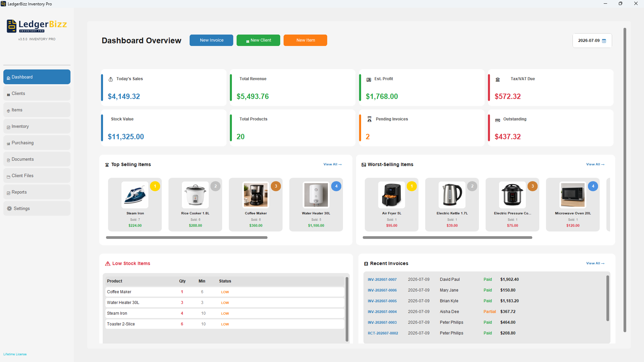Image resolution: width=644 pixels, height=362 pixels.
Task: Open receipt RCT-202607-0002
Action: pyautogui.click(x=383, y=333)
